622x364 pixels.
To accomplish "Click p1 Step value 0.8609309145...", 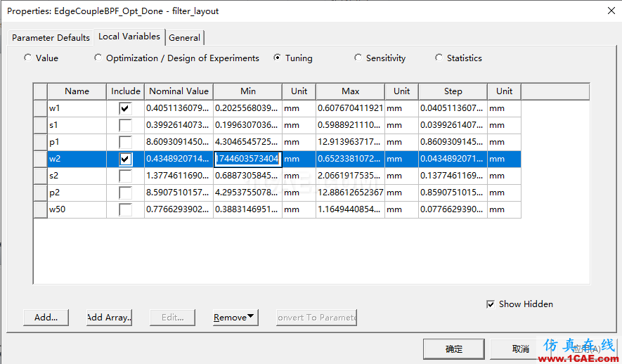I will pos(453,142).
